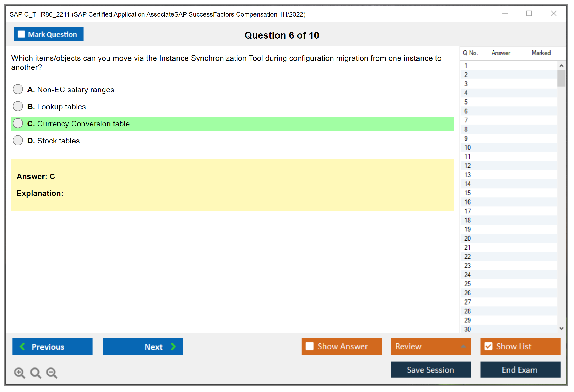The width and height of the screenshot is (574, 392).
Task: Open question 25 from the list
Action: point(467,284)
